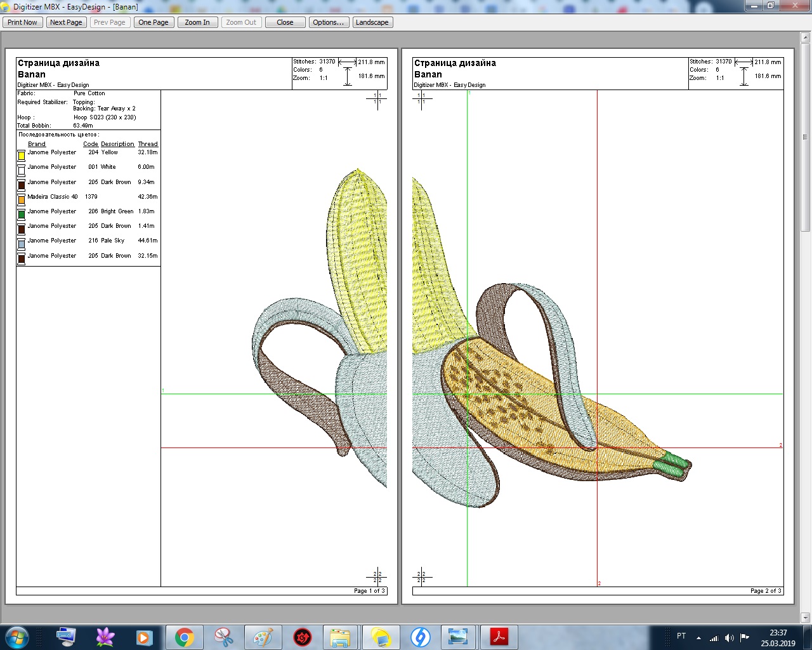This screenshot has width=812, height=650.
Task: Launch Adobe Acrobat Reader from taskbar
Action: tap(499, 637)
